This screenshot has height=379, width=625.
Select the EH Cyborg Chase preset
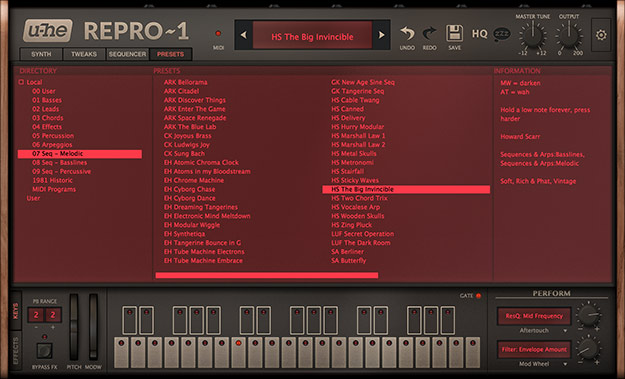point(190,189)
